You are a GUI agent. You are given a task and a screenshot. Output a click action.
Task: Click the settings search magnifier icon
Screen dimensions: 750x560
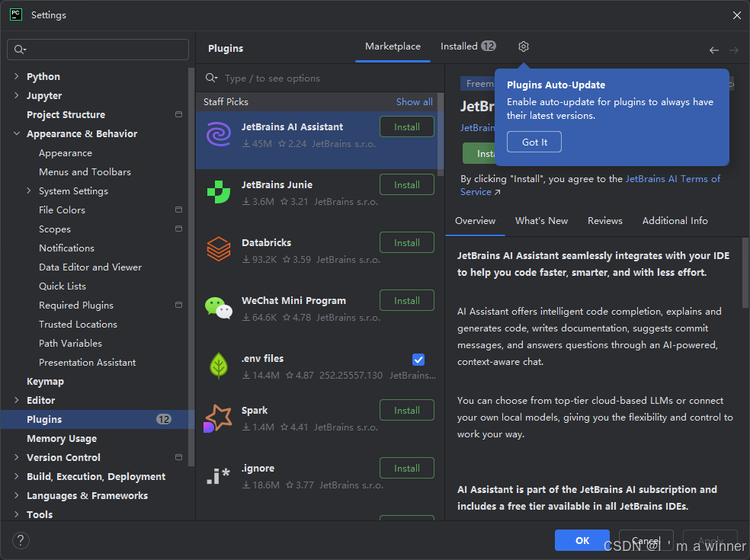[20, 50]
